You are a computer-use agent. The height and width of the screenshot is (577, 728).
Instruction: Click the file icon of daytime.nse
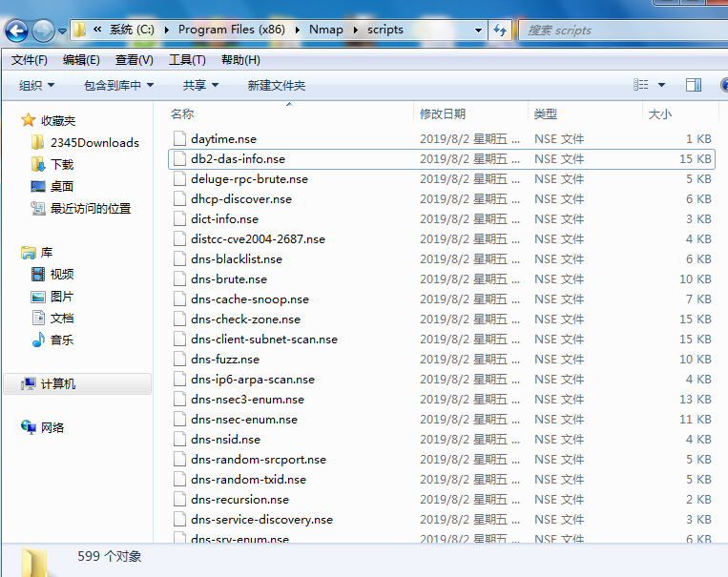(179, 138)
